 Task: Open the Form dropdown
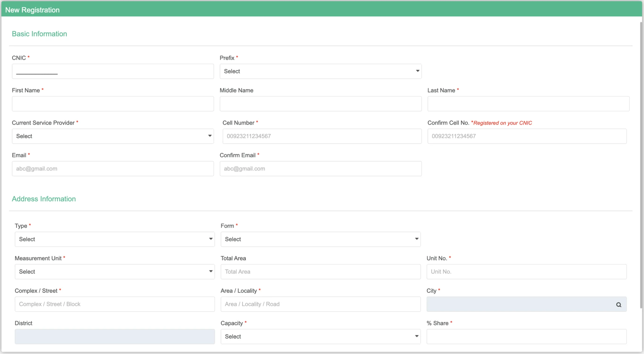click(320, 239)
